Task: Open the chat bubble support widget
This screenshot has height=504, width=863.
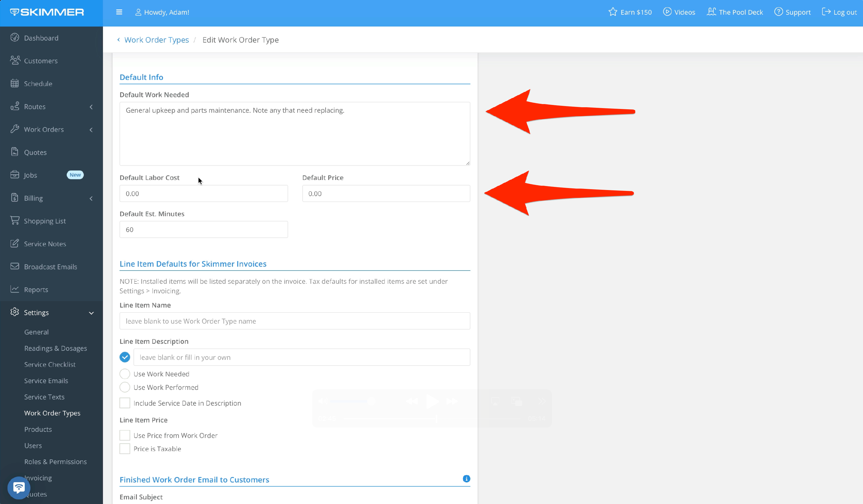Action: click(19, 487)
